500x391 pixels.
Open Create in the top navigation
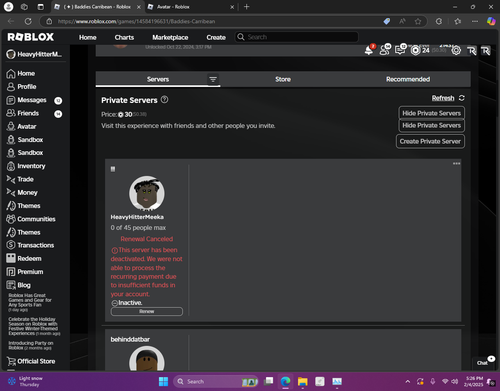pyautogui.click(x=216, y=37)
